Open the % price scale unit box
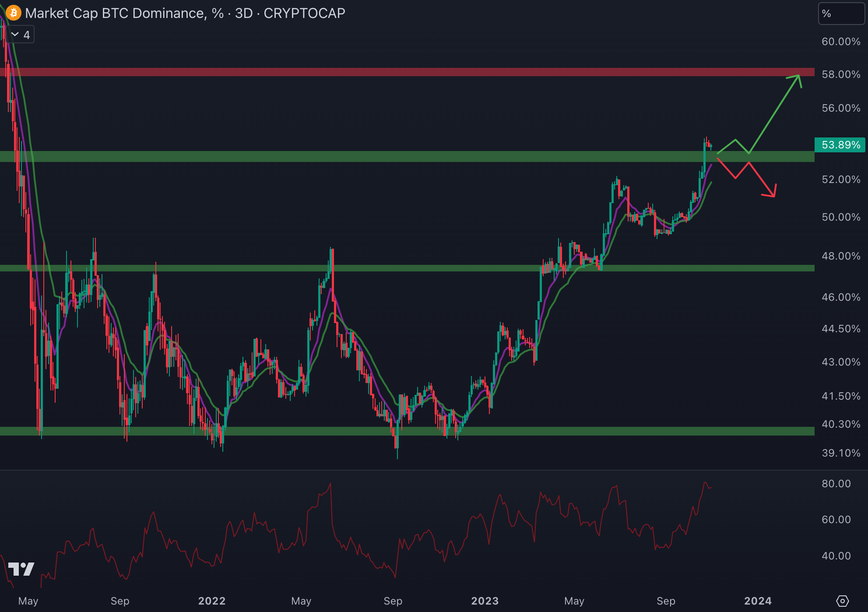Image resolution: width=868 pixels, height=612 pixels. [x=840, y=14]
